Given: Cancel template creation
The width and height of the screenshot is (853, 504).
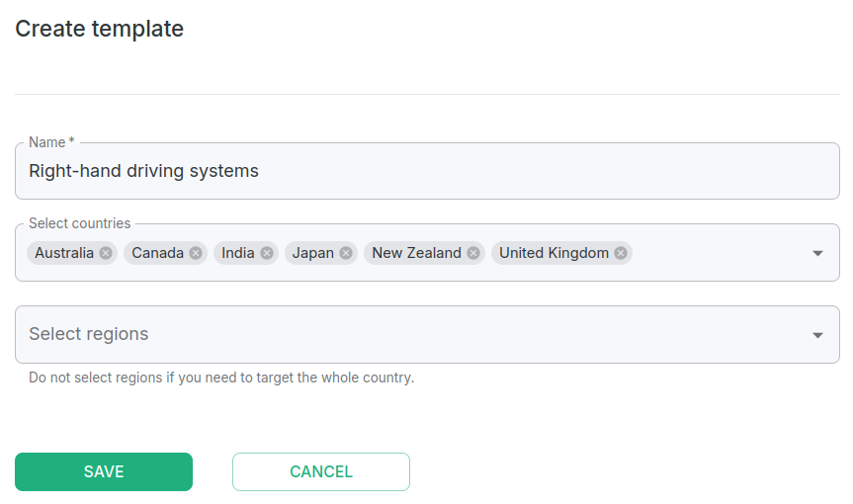Looking at the screenshot, I should [321, 472].
